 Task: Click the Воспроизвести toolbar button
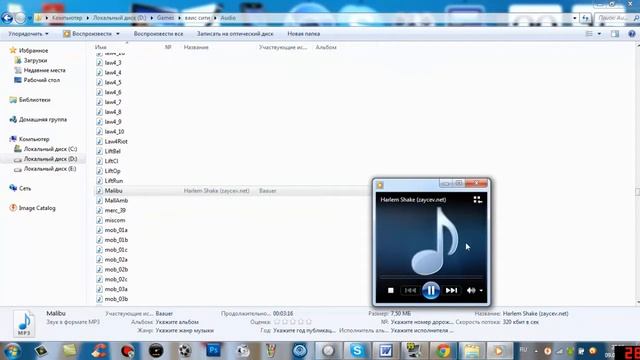point(87,34)
